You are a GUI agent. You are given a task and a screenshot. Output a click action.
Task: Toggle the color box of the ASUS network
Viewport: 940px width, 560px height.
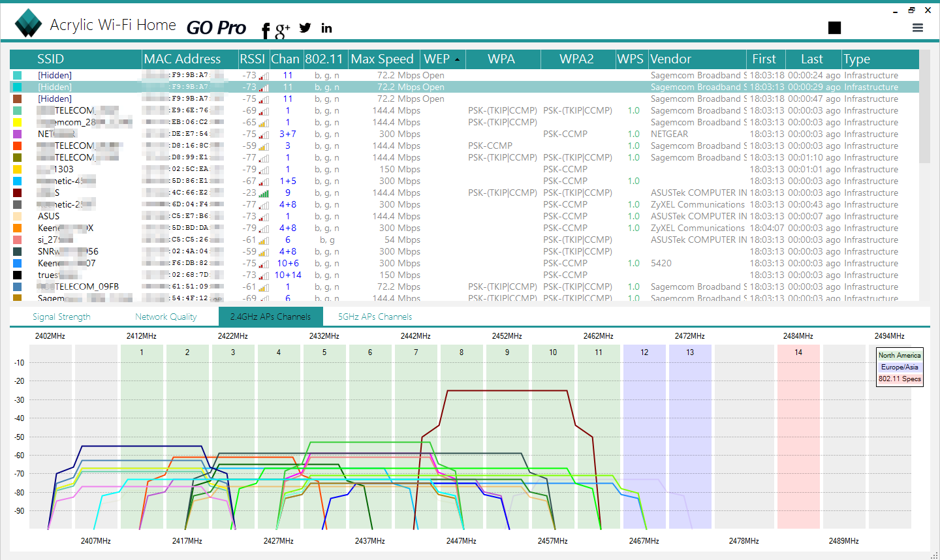pos(17,217)
